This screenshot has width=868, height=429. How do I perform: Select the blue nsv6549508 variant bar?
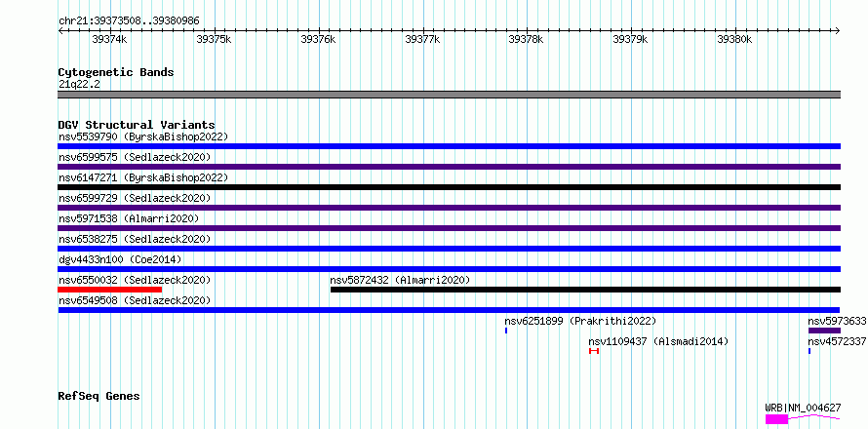[x=449, y=310]
